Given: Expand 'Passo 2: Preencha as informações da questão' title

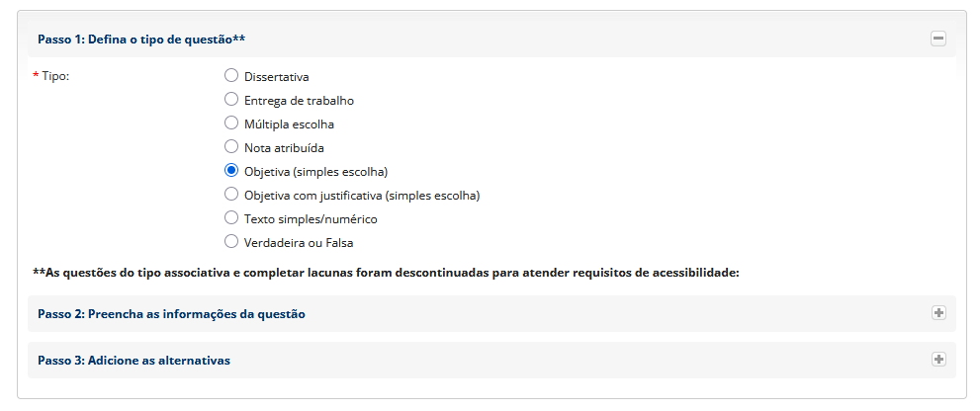Looking at the screenshot, I should 171,314.
